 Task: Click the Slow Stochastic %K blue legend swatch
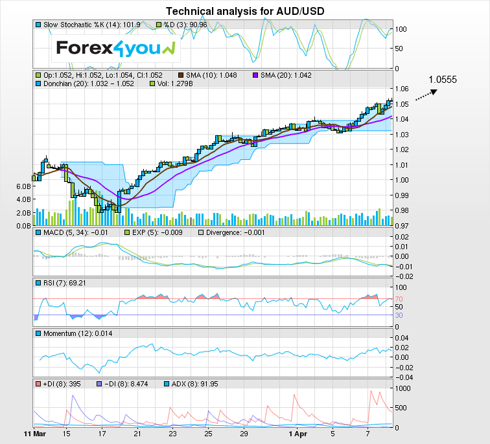tap(38, 25)
